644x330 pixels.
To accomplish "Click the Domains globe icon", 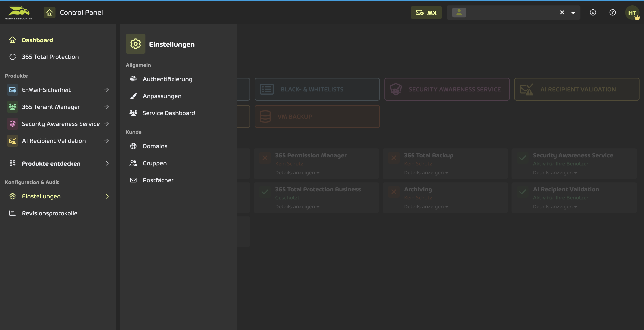I will tap(133, 146).
